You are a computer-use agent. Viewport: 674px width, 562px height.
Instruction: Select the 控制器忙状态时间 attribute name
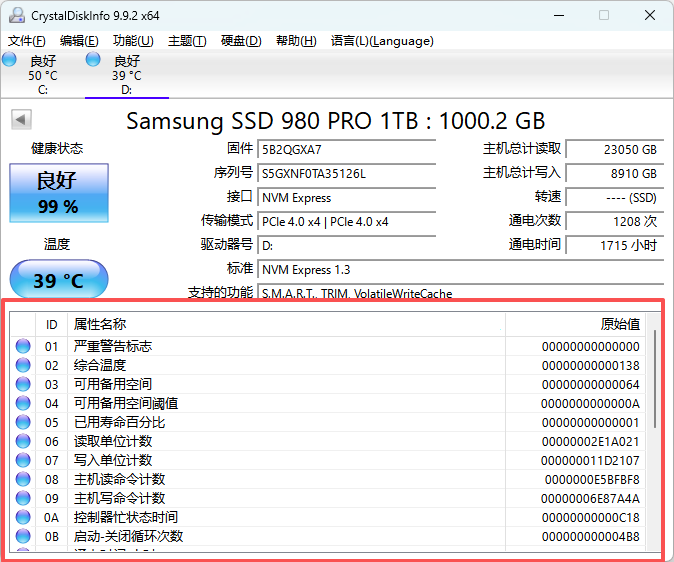[x=126, y=517]
